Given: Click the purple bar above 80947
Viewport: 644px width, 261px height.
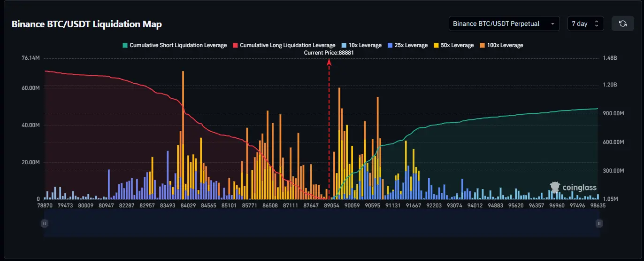Looking at the screenshot, I should (x=109, y=184).
